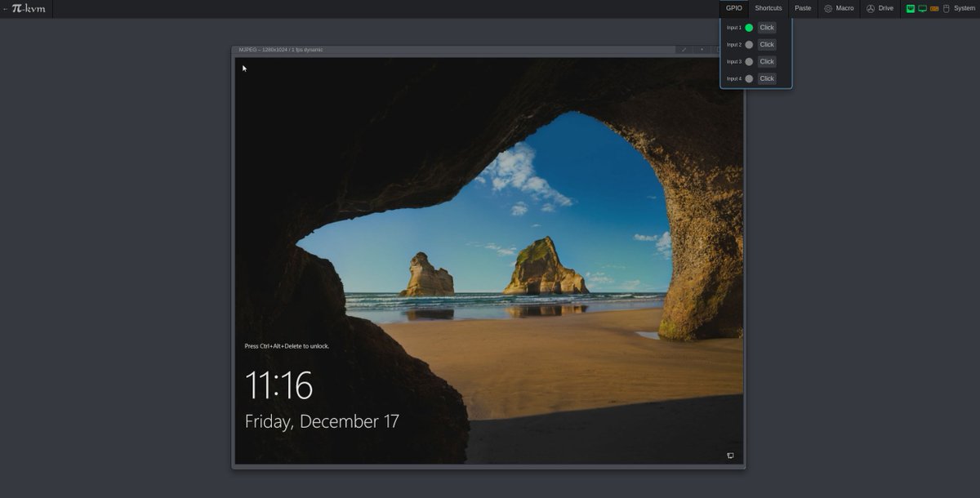Click the Pi-KVM logo back link
Screen dimensions: 980x498
[26, 8]
